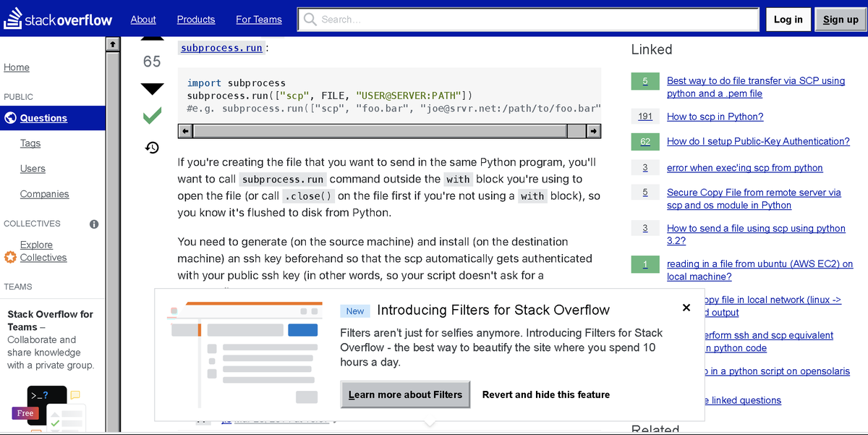Viewport: 868px width, 435px height.
Task: Click the code block right scroll arrow
Action: click(x=594, y=131)
